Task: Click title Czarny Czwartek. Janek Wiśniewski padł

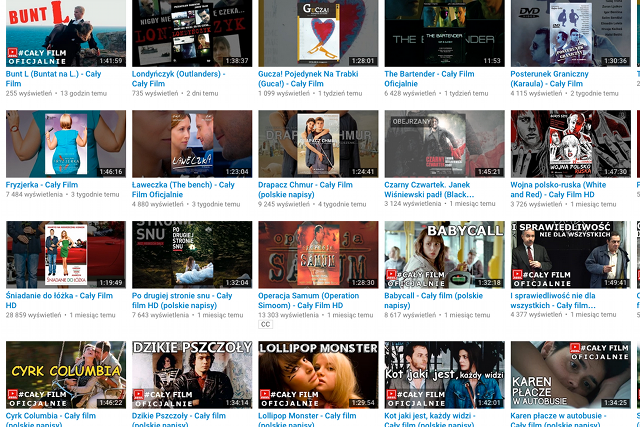Action: [x=429, y=189]
